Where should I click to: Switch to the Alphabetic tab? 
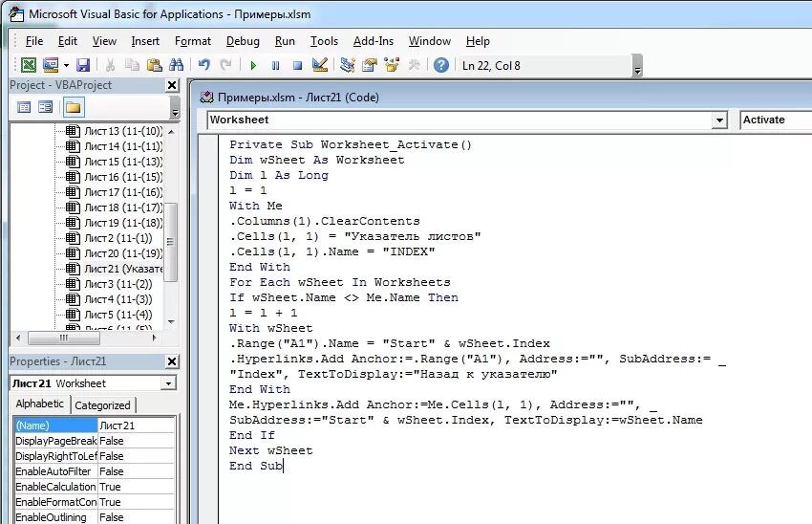pyautogui.click(x=40, y=404)
